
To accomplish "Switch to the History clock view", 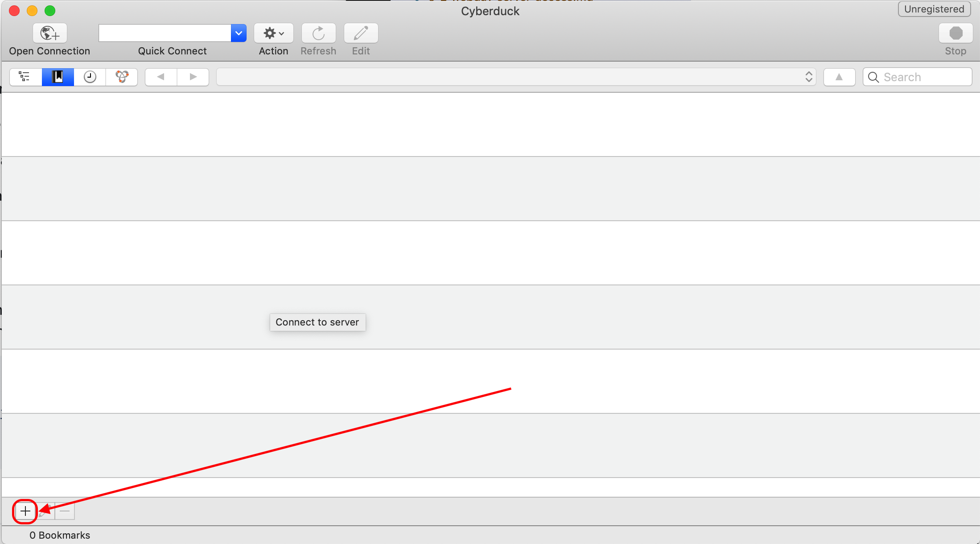I will point(90,77).
